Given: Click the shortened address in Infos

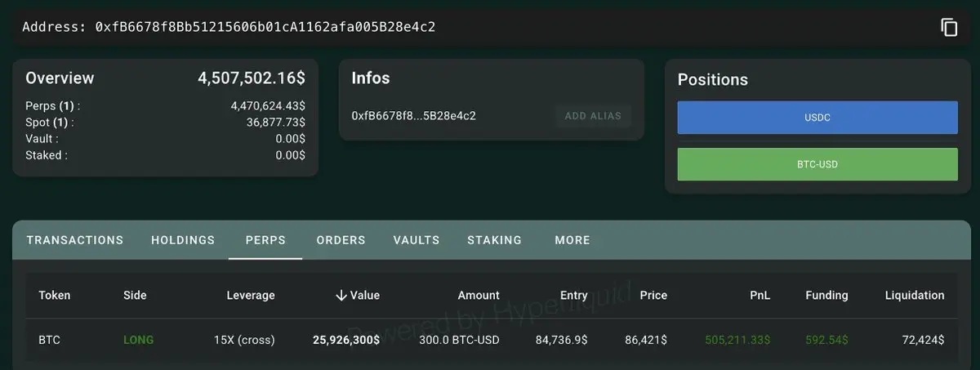Looking at the screenshot, I should click(413, 116).
